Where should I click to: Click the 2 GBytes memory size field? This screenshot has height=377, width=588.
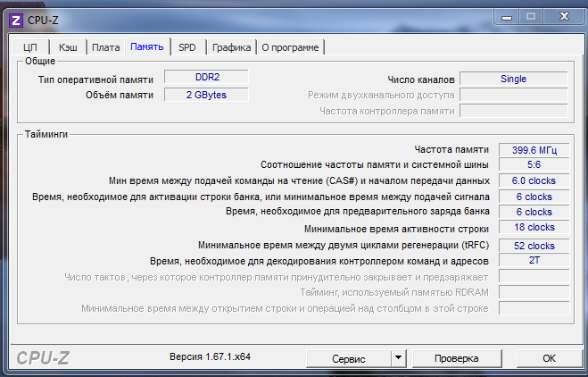click(207, 95)
